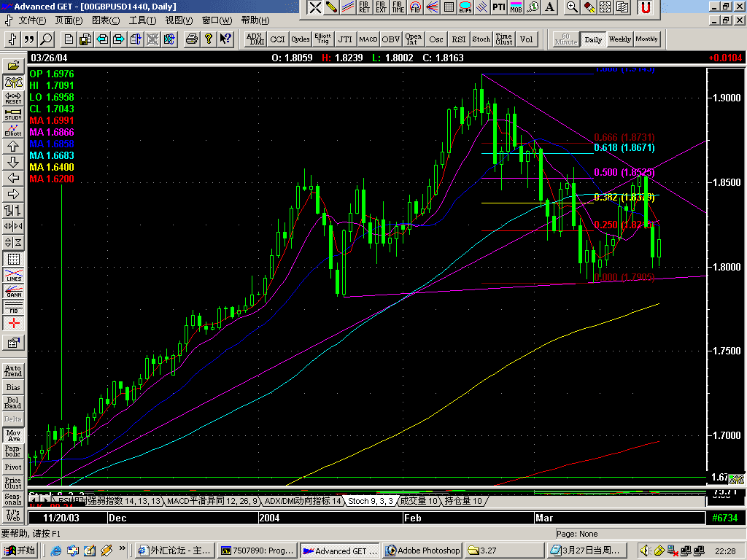Select the eraser tool
747x560 pixels.
(x=589, y=7)
